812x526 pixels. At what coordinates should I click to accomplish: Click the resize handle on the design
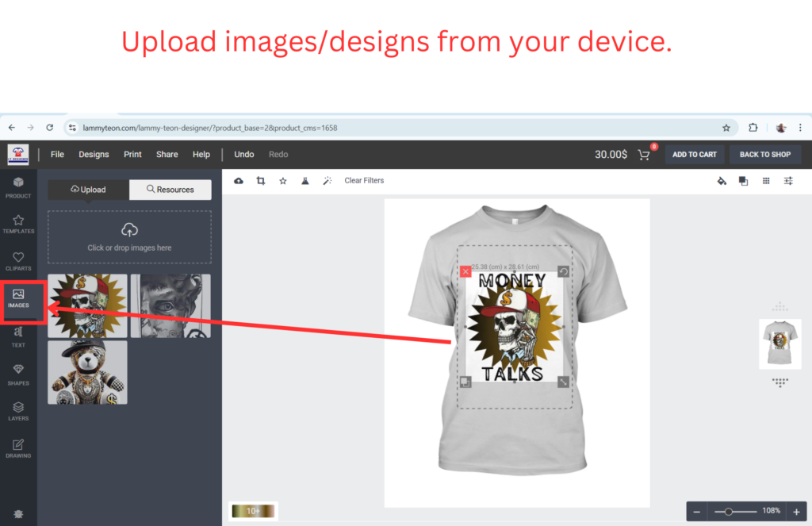tap(564, 382)
